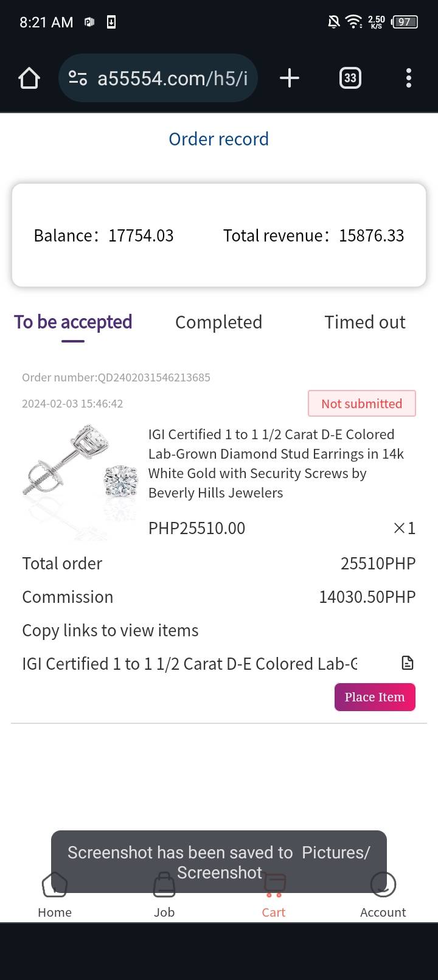Tap the Balance and Total revenue card
Image resolution: width=438 pixels, height=980 pixels.
click(x=219, y=235)
